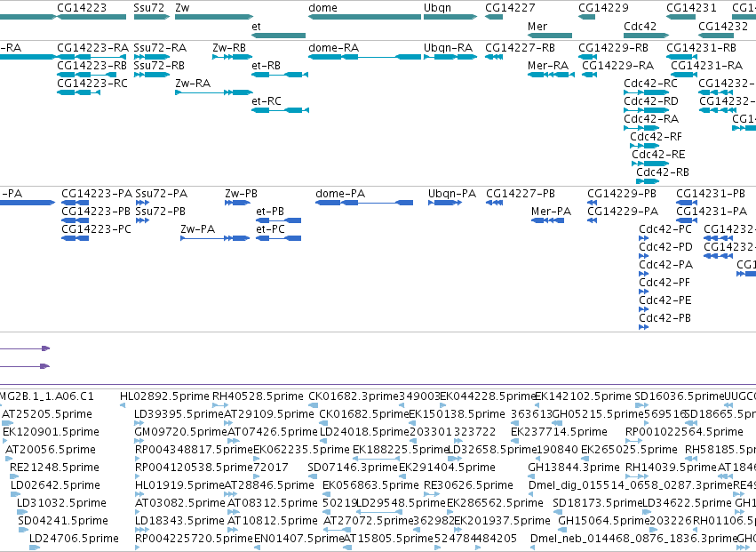
Task: Click the CG14231 gene label
Action: [691, 8]
